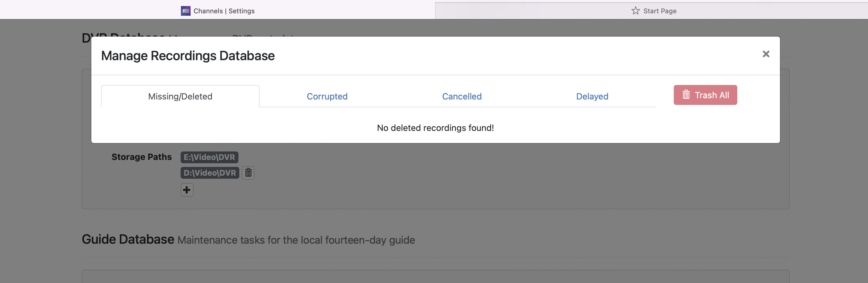Select the Missing/Deleted tab
868x283 pixels.
(x=180, y=97)
